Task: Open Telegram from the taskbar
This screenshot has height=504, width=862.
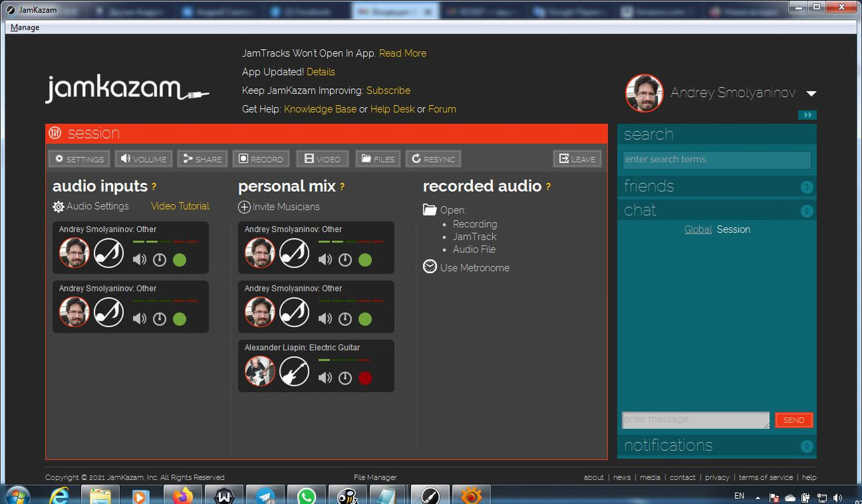Action: point(265,497)
